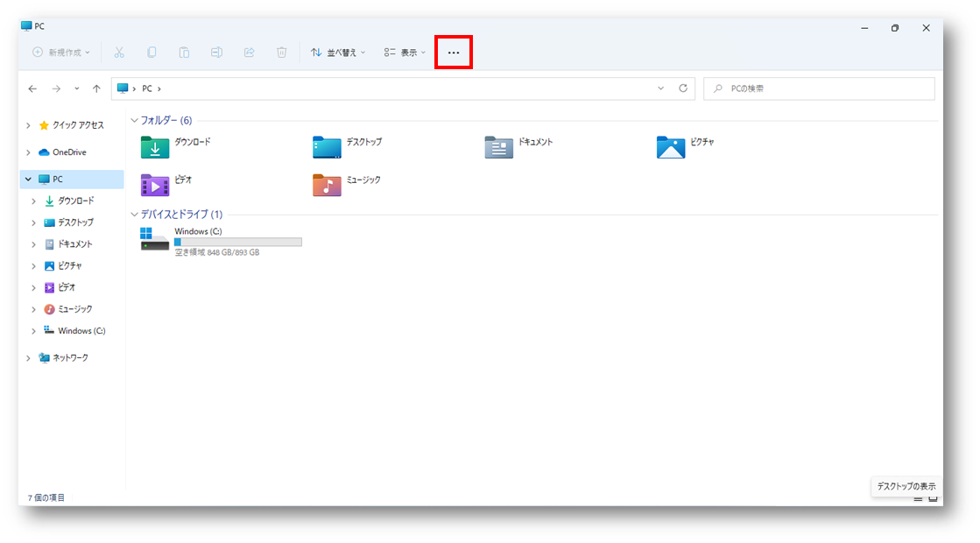The height and width of the screenshot is (543, 980).
Task: Click the Paste clipboard icon
Action: (x=184, y=53)
